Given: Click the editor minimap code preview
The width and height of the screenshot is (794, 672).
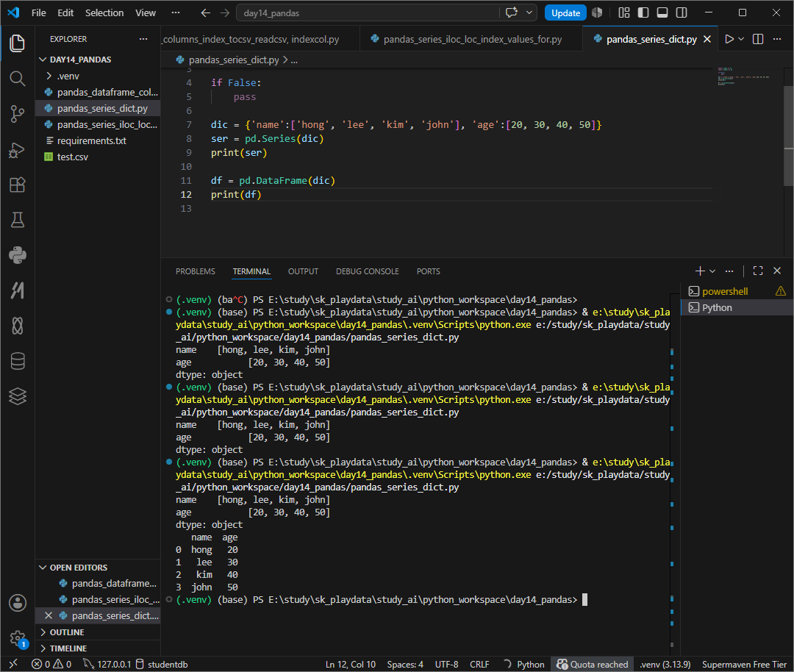Looking at the screenshot, I should [x=743, y=76].
